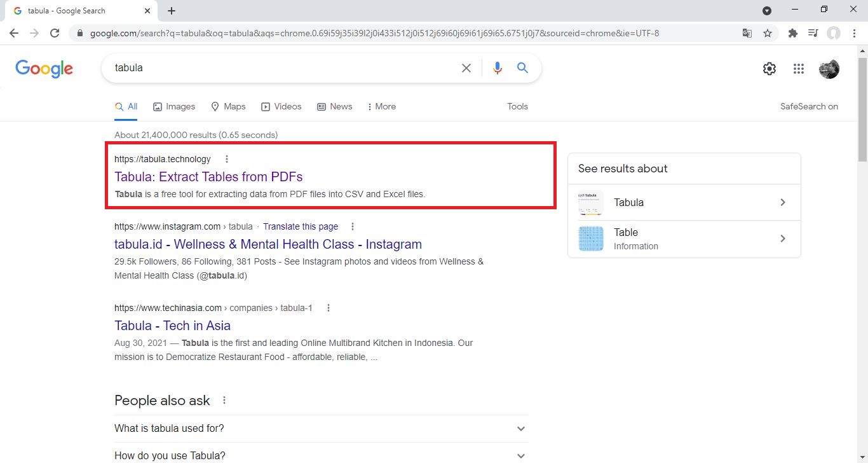Open the Chrome three-dot menu
The height and width of the screenshot is (463, 868).
point(854,33)
